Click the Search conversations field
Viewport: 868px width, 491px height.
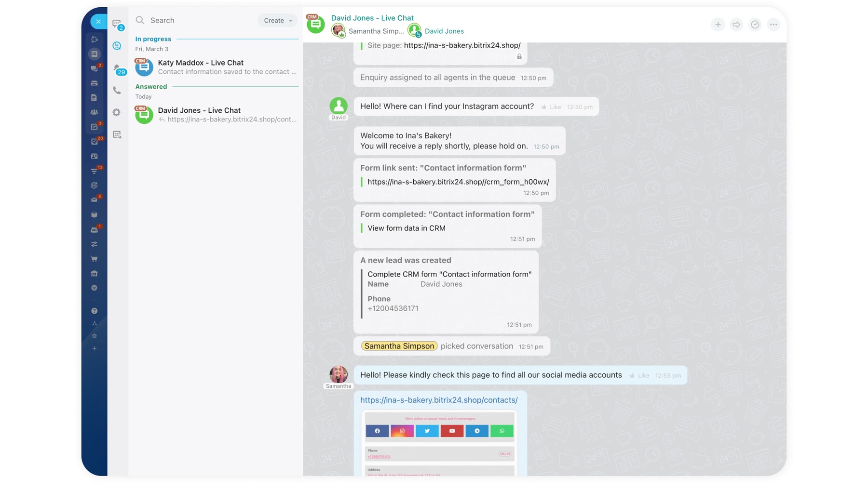(x=198, y=20)
